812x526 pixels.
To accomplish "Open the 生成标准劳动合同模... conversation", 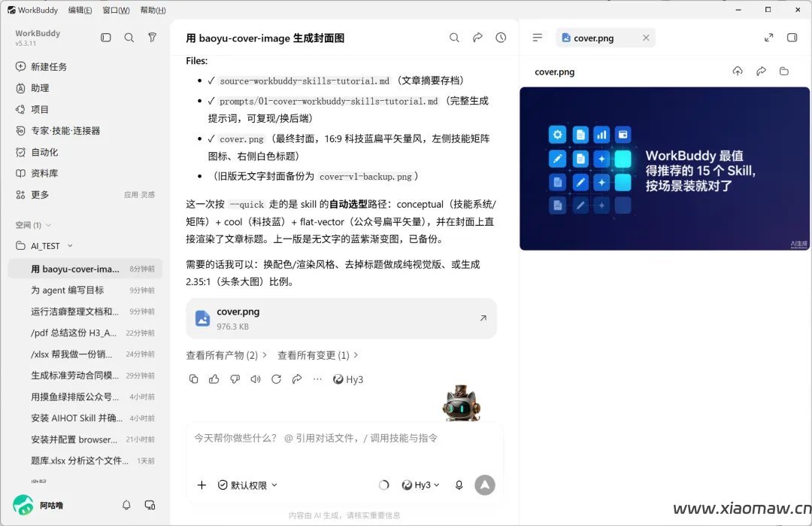I will coord(86,375).
